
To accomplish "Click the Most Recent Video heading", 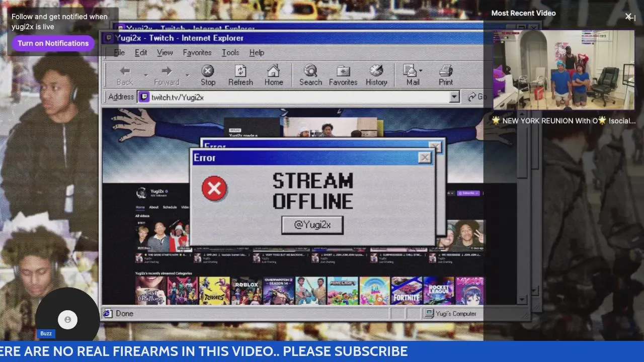I will 523,13.
